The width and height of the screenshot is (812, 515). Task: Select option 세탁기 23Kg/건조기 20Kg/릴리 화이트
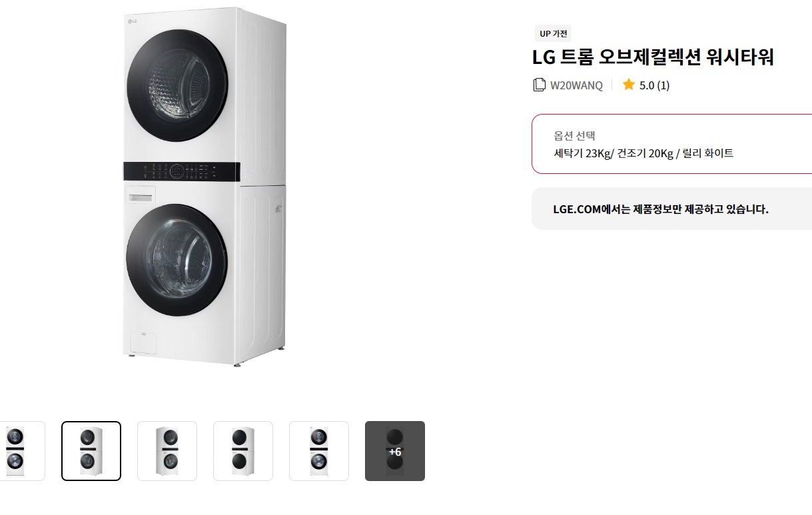(x=633, y=153)
